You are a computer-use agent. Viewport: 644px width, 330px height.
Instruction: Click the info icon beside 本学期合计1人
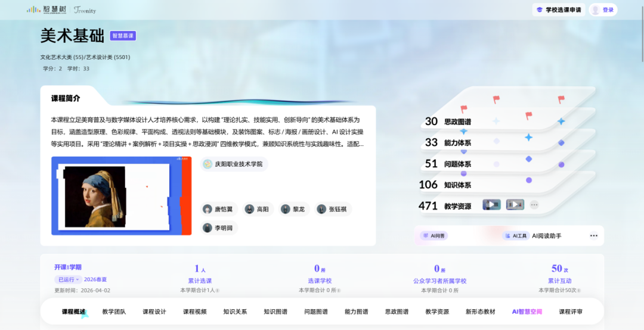(218, 291)
